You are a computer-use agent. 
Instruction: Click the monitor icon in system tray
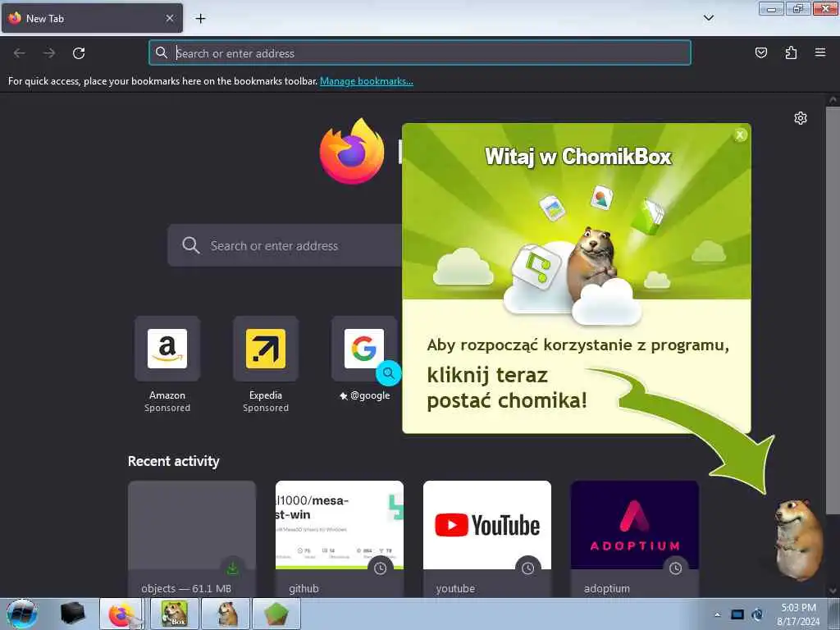click(x=737, y=614)
